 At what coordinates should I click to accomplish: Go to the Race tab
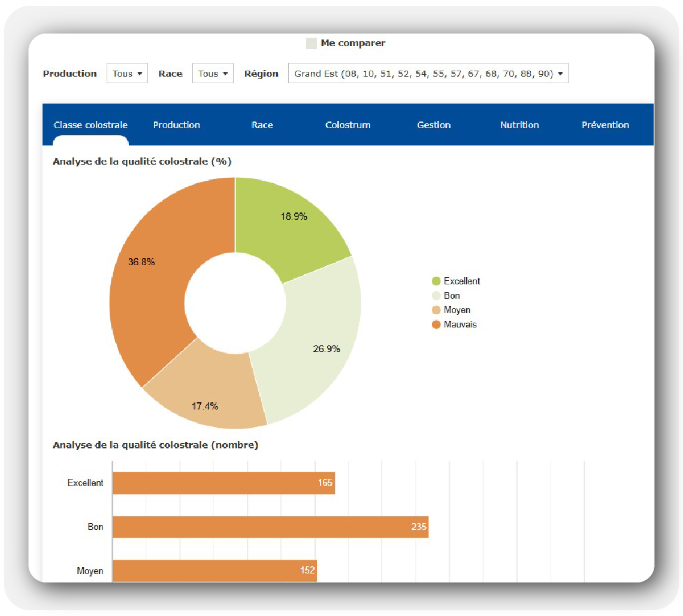(x=262, y=125)
